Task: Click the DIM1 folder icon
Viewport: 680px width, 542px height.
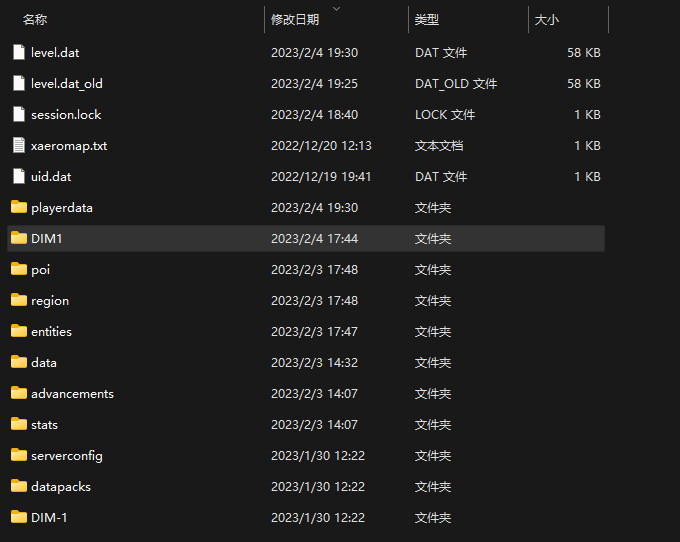Action: pyautogui.click(x=18, y=239)
